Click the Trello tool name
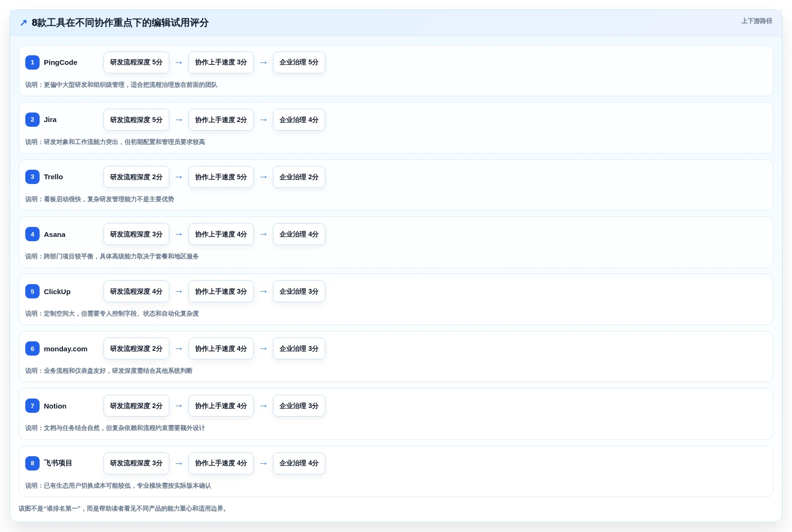The image size is (792, 532). [53, 177]
